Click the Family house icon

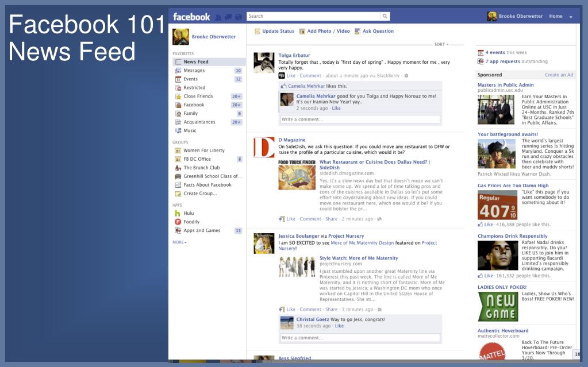coord(178,114)
